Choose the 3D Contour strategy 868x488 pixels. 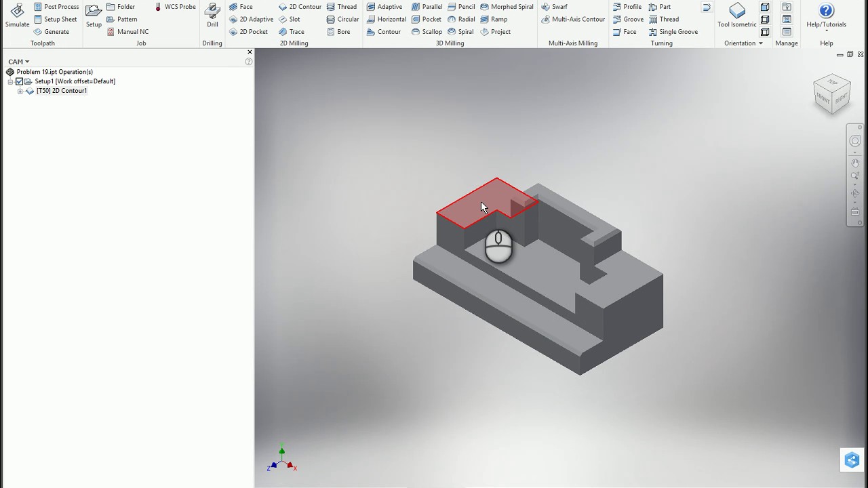(384, 32)
